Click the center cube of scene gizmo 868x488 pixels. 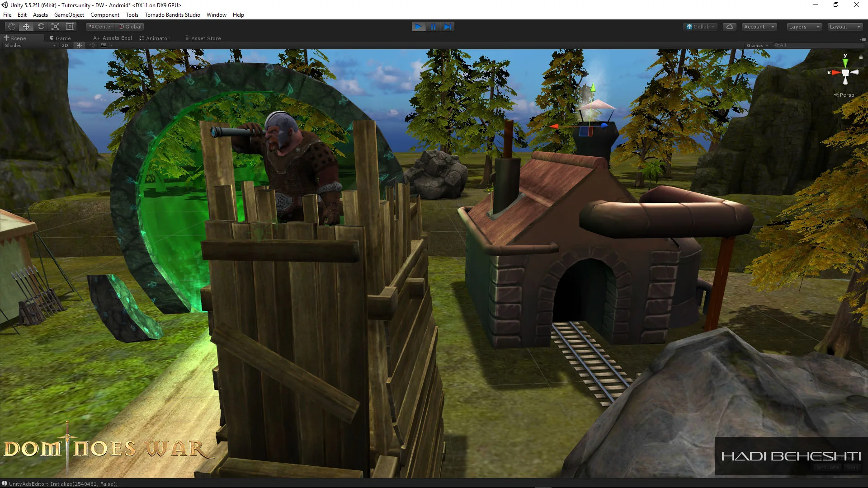(845, 73)
